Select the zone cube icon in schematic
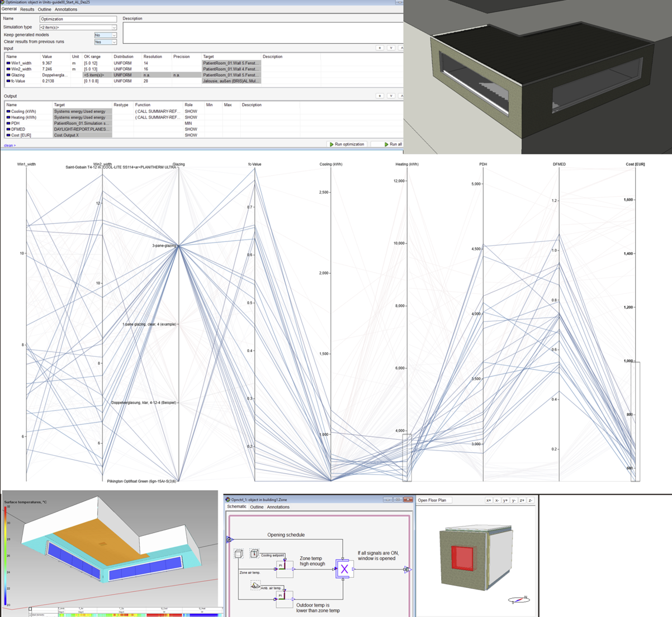This screenshot has width=672, height=617. [x=239, y=554]
